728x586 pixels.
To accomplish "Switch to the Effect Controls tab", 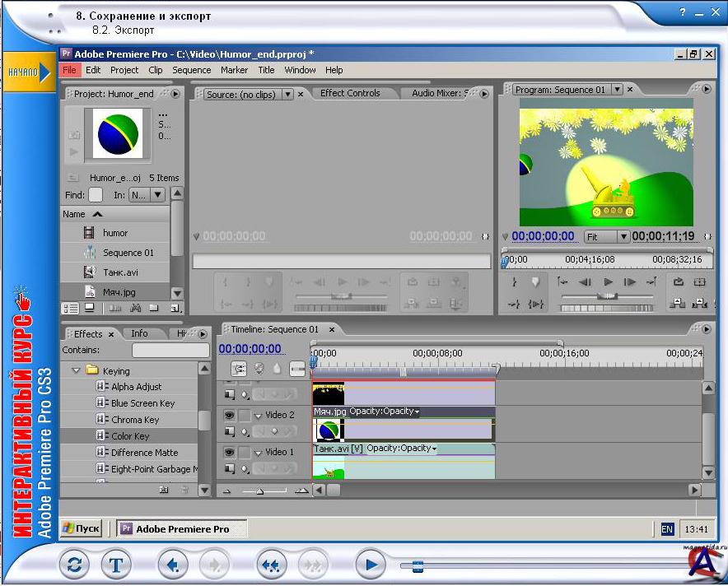I will point(350,93).
